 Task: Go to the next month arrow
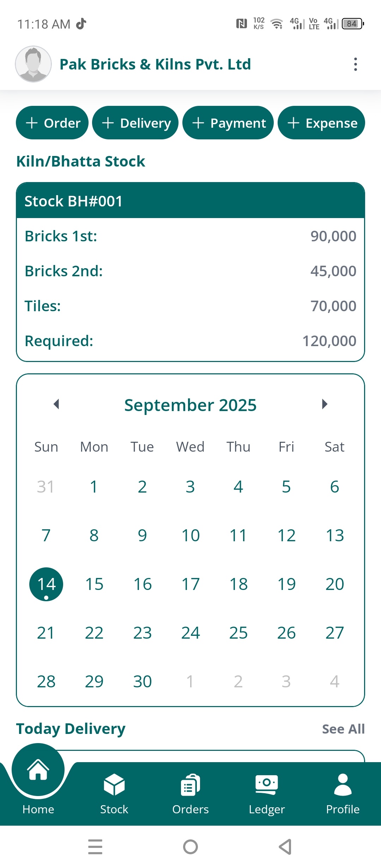pos(325,404)
